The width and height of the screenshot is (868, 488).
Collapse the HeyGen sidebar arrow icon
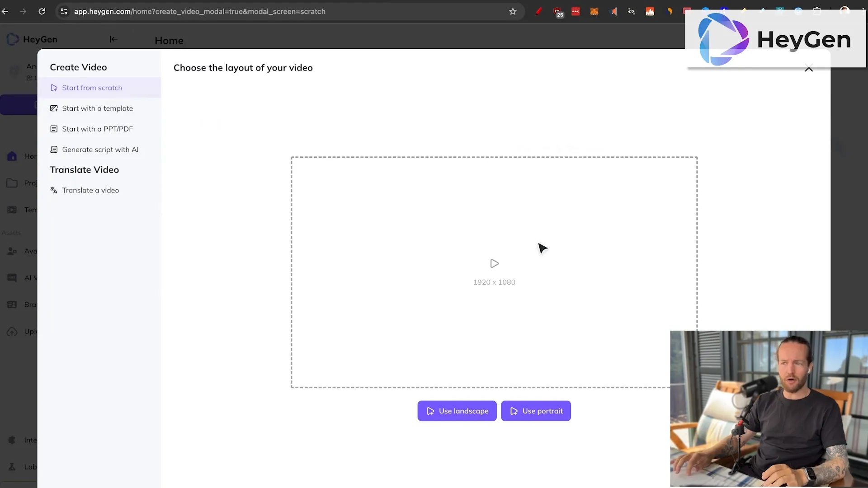pyautogui.click(x=113, y=39)
